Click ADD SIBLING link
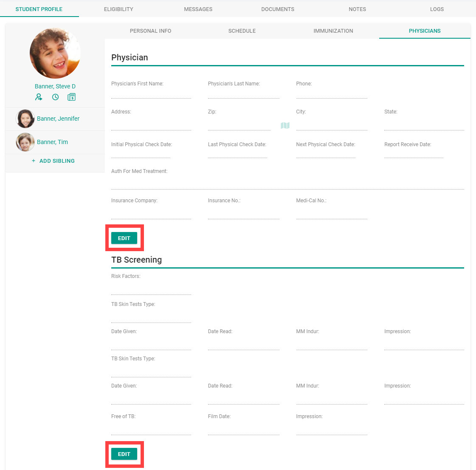Viewport: 476px width, 470px height. (x=57, y=161)
